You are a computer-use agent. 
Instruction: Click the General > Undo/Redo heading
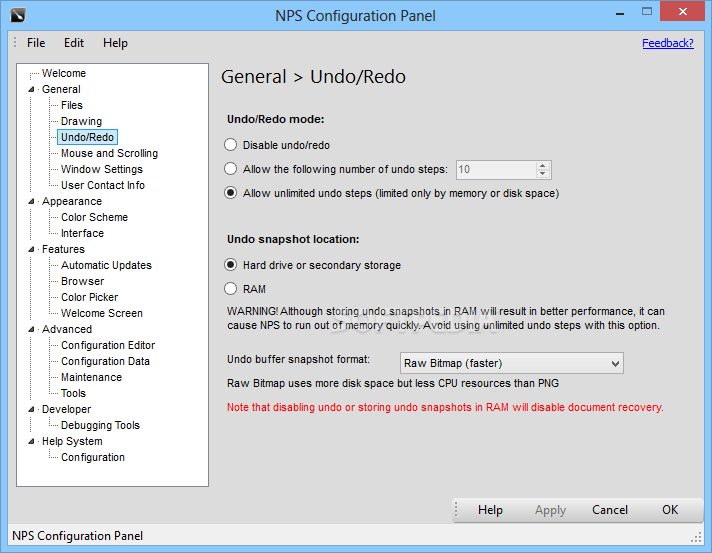[x=313, y=77]
